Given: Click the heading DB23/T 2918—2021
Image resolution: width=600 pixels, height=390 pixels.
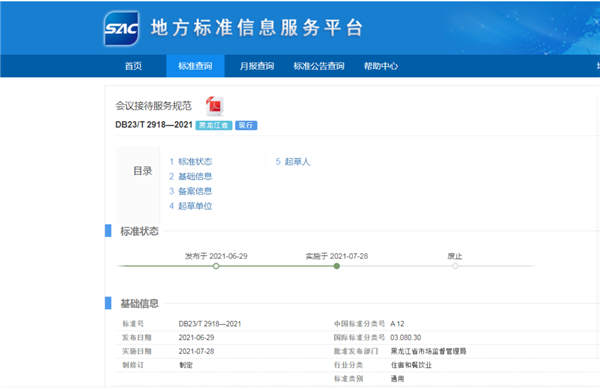Looking at the screenshot, I should coord(154,125).
